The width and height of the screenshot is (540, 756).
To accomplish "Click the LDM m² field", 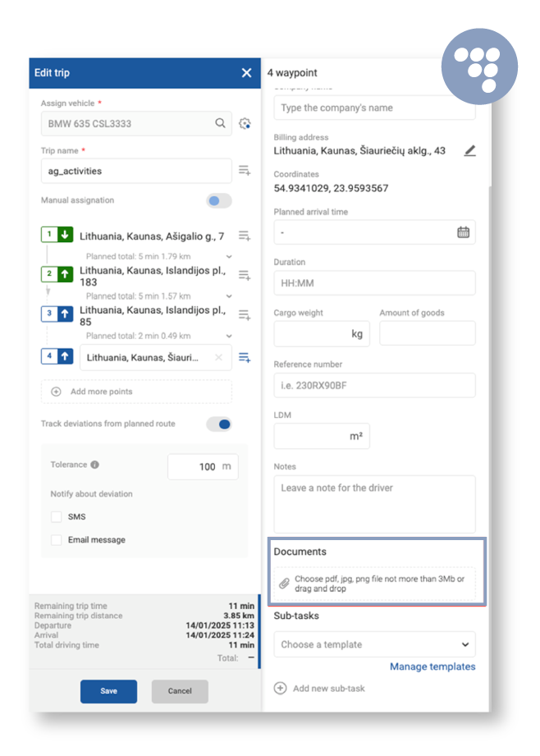I will click(x=322, y=436).
